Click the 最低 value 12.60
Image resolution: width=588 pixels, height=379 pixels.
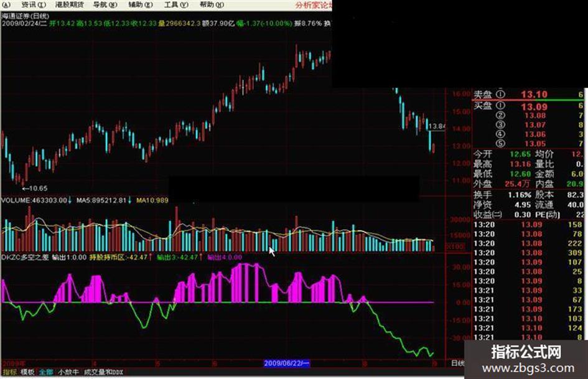[520, 174]
